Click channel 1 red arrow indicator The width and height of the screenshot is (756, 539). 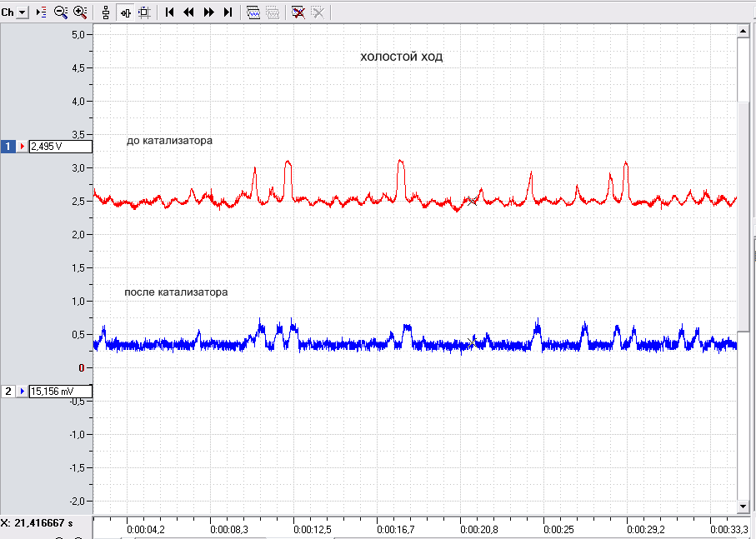(23, 146)
